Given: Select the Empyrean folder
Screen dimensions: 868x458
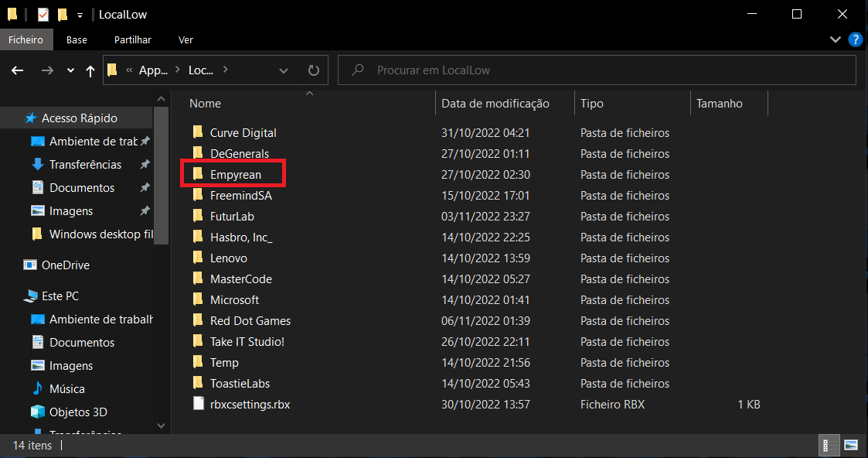Looking at the screenshot, I should (235, 175).
